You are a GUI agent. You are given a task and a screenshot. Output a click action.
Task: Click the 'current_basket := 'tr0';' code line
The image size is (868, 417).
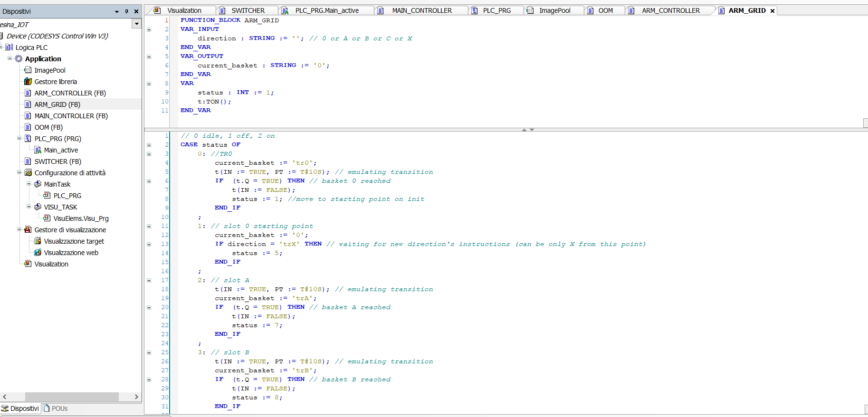coord(266,163)
